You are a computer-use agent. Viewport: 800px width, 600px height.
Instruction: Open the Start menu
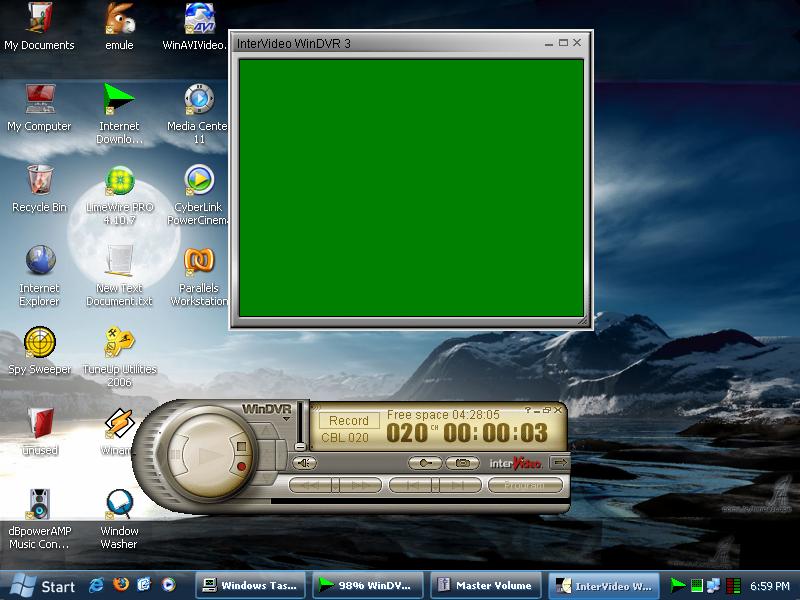tap(43, 586)
